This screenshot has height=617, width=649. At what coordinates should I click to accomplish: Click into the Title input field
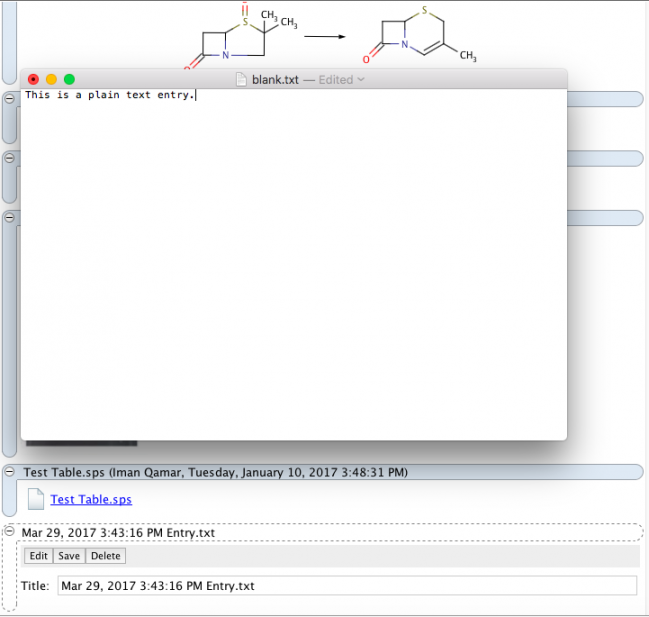(347, 586)
